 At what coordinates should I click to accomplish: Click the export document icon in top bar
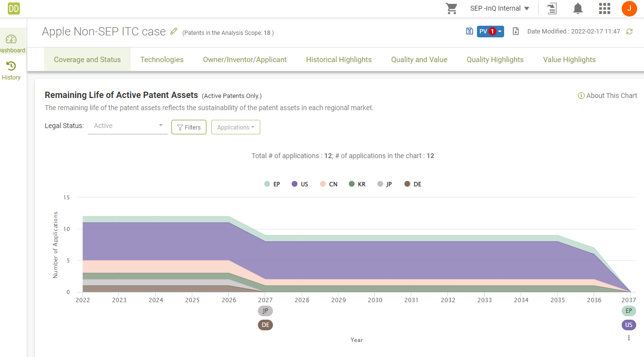coord(552,8)
